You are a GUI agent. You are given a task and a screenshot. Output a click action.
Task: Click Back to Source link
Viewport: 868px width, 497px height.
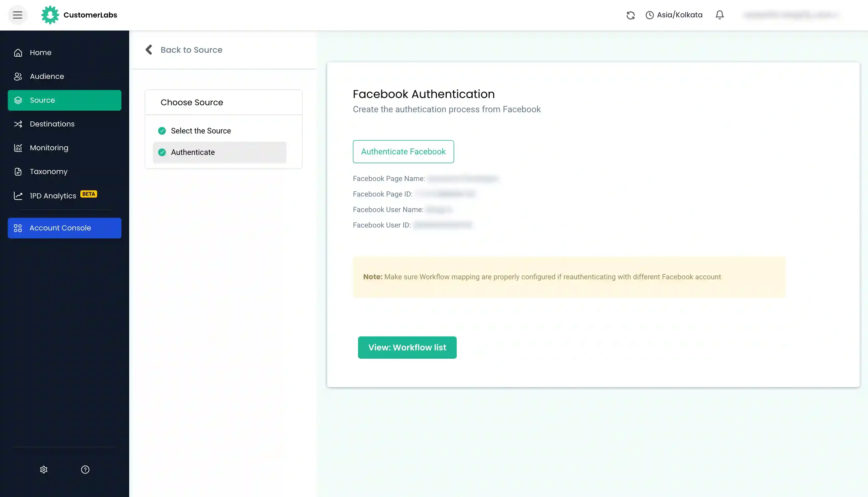coord(191,50)
